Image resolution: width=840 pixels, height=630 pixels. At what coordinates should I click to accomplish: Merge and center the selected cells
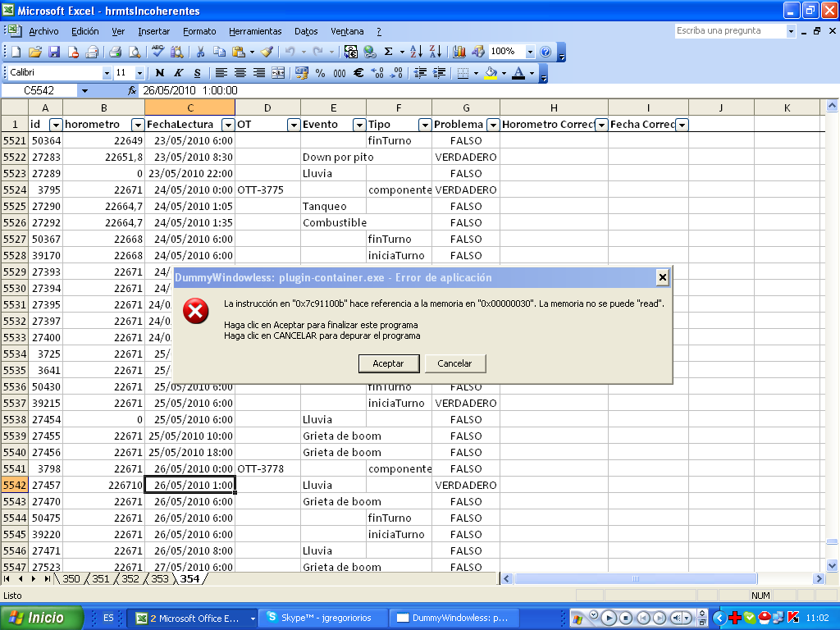[x=278, y=73]
